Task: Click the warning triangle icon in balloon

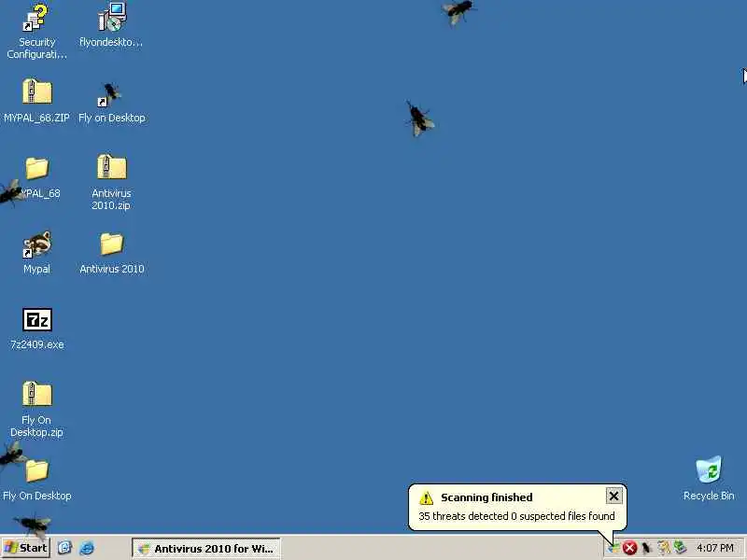Action: click(x=426, y=498)
